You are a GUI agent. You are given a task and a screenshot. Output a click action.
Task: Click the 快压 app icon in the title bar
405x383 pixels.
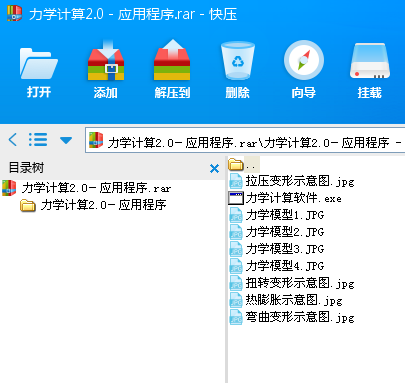14,14
